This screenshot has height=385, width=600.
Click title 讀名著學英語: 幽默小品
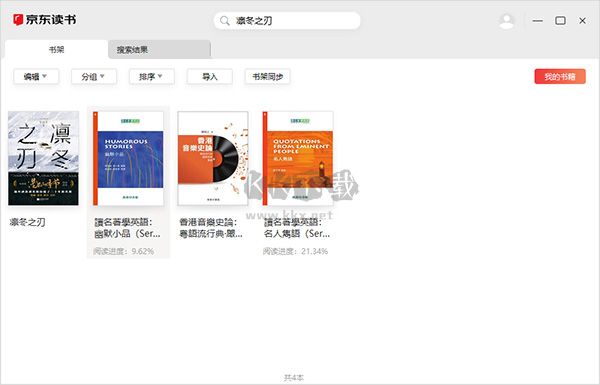coord(127,228)
